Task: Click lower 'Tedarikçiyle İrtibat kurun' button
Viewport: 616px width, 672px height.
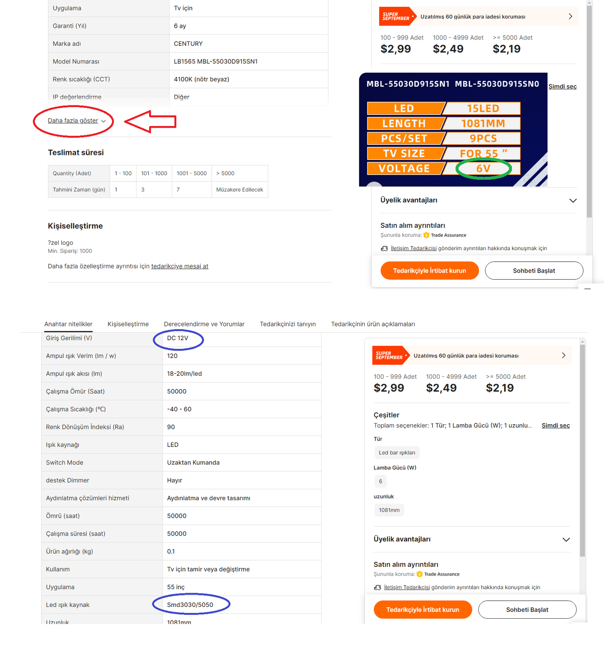Action: tap(423, 609)
